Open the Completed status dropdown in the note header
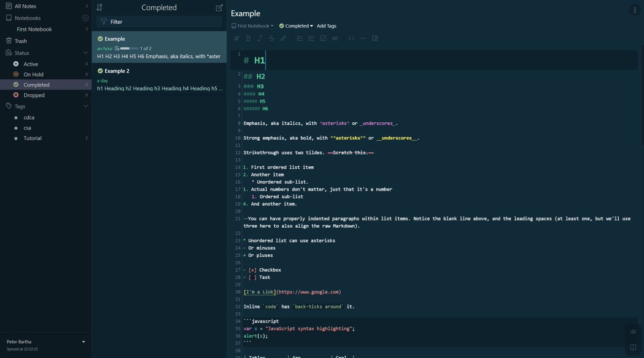The image size is (644, 358). 296,26
